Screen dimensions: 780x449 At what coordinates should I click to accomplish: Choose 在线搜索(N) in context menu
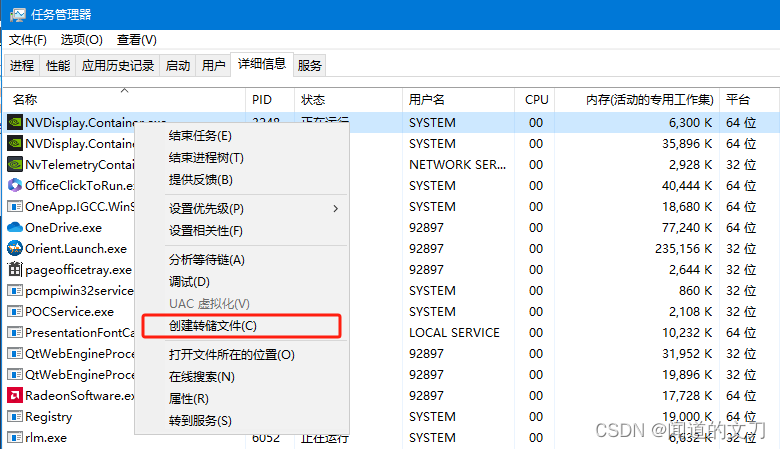pyautogui.click(x=242, y=376)
